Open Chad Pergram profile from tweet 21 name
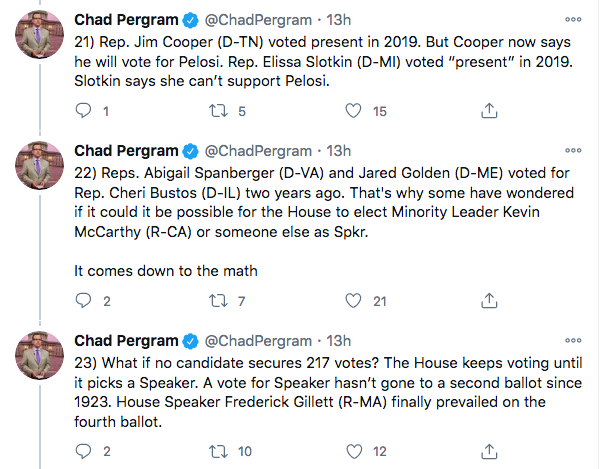This screenshot has width=615, height=469. (126, 20)
